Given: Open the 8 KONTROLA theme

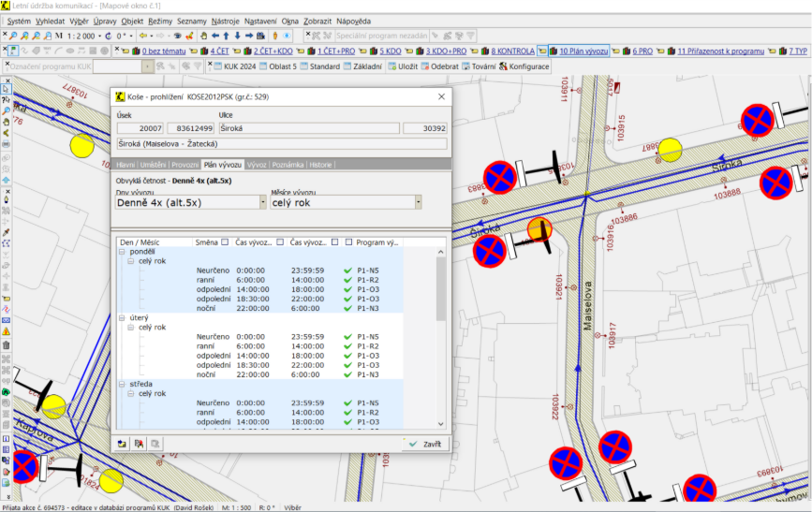Looking at the screenshot, I should tap(511, 51).
